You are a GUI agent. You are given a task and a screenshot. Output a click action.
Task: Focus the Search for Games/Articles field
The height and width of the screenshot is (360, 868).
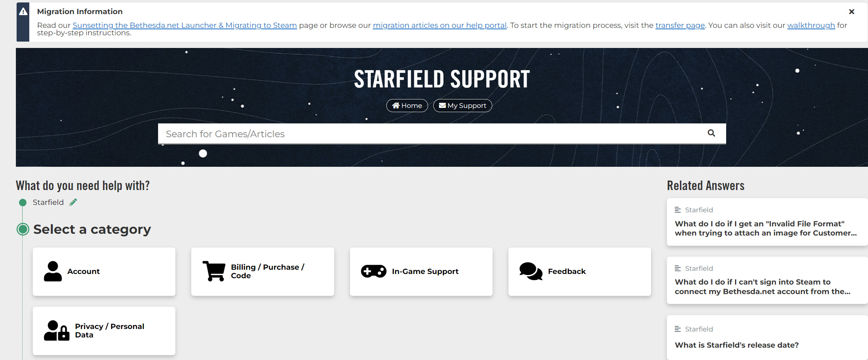click(x=423, y=134)
